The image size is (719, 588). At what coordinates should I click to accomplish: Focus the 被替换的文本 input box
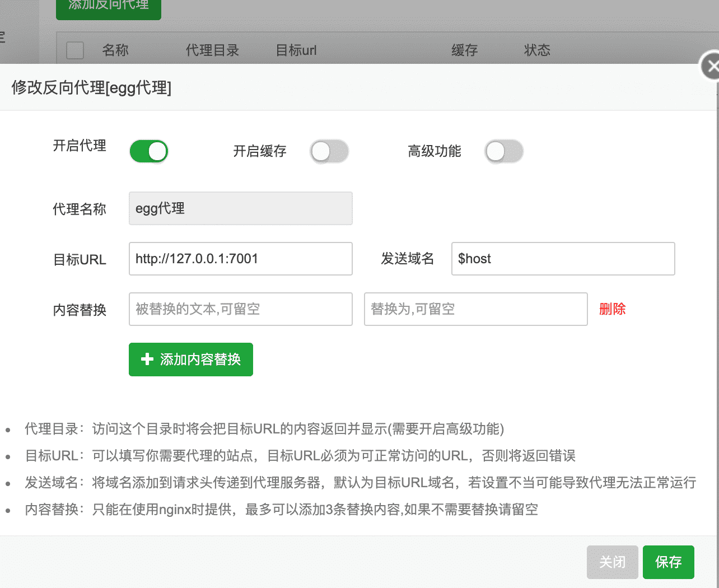click(x=241, y=309)
